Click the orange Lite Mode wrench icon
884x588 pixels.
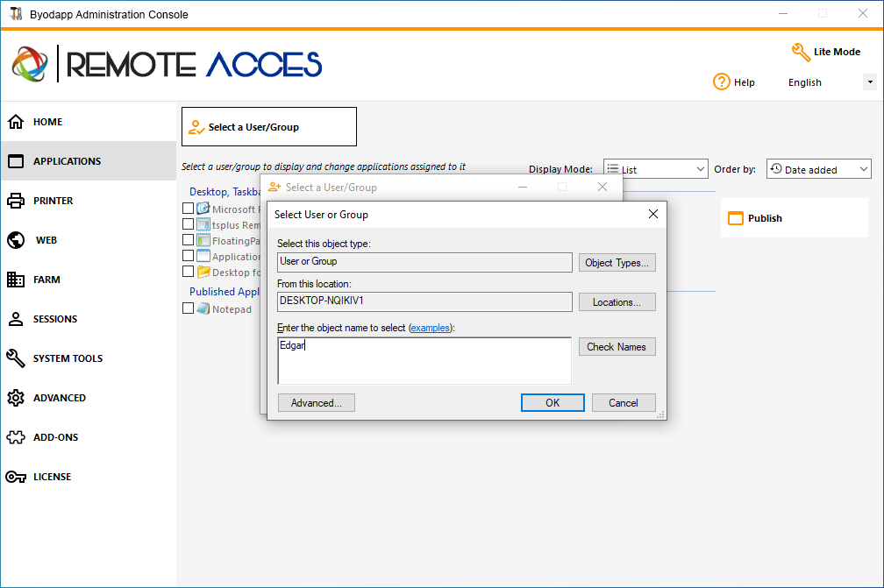click(801, 52)
